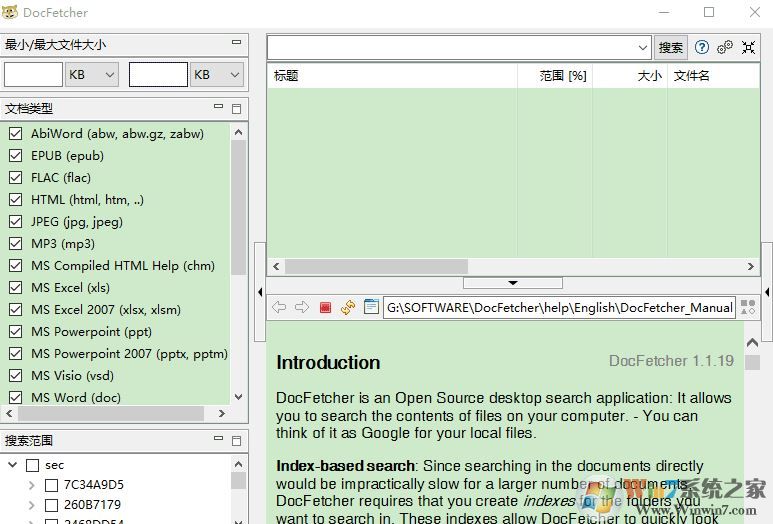Uncheck MS Powerpoint 2007 type
This screenshot has height=524, width=773.
pos(16,353)
